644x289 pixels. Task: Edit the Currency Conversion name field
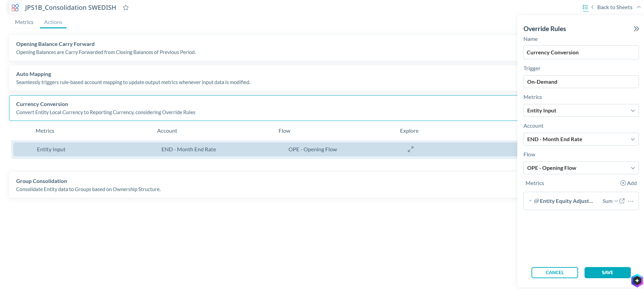[x=581, y=52]
